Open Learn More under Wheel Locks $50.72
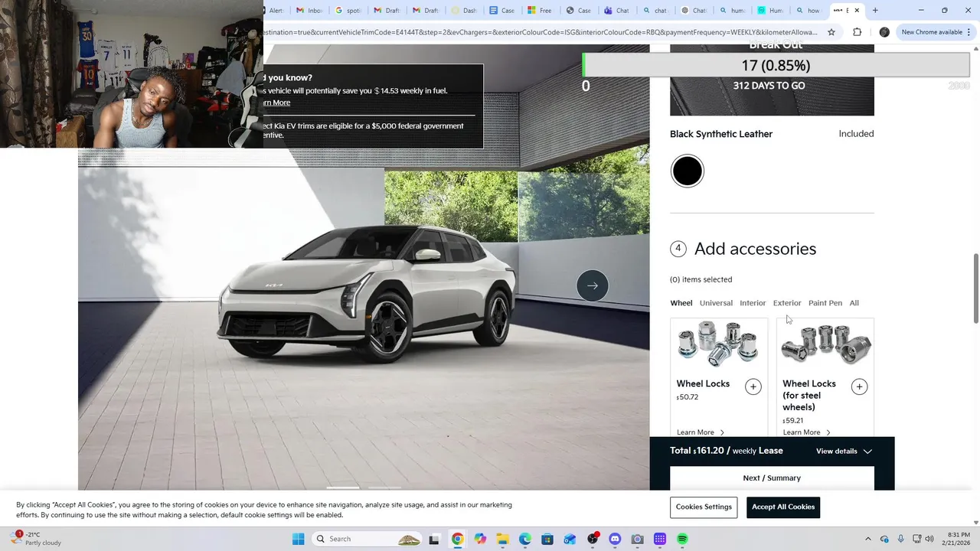The image size is (980, 551). (700, 432)
